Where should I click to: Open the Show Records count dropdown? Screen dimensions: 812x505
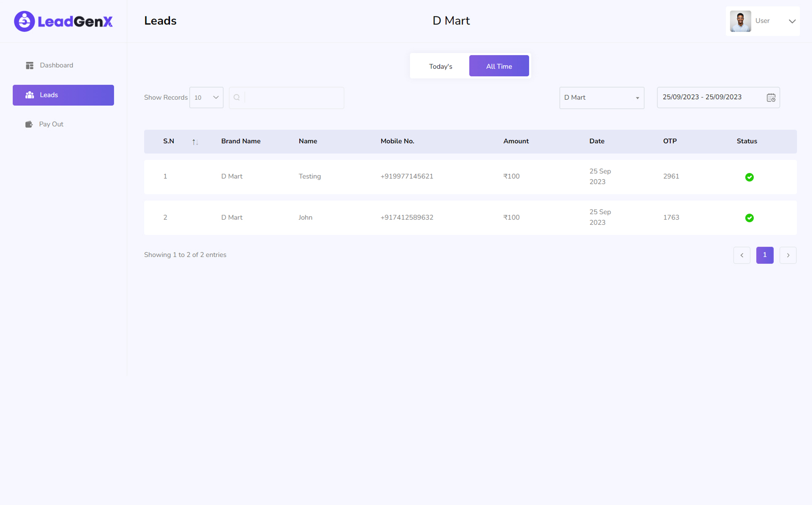coord(206,98)
